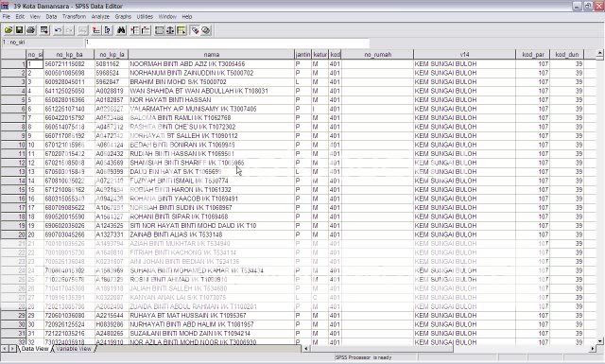This screenshot has width=605, height=364.
Task: Select the kod_par column header
Action: click(533, 55)
